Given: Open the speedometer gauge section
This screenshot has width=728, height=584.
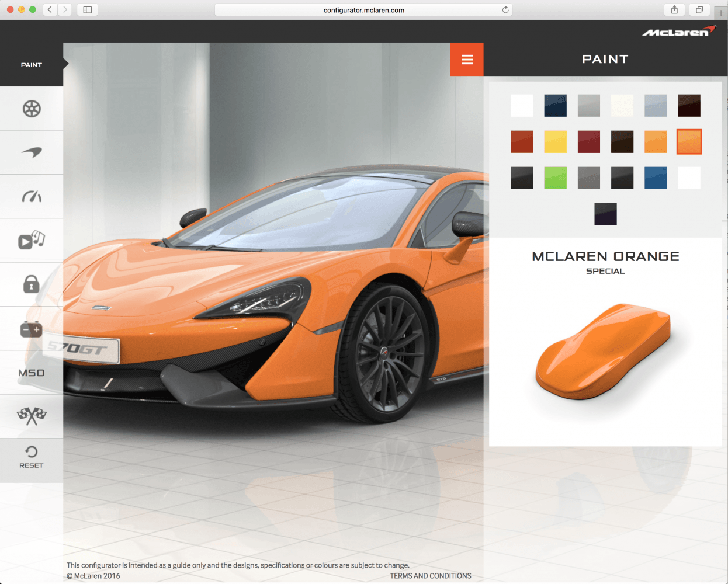Looking at the screenshot, I should tap(32, 196).
